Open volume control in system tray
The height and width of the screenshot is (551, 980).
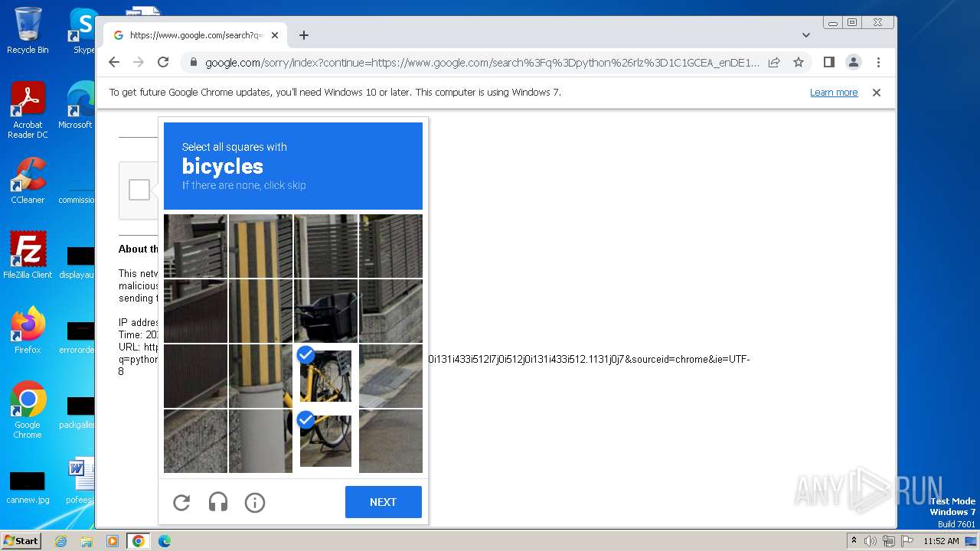[x=871, y=541]
